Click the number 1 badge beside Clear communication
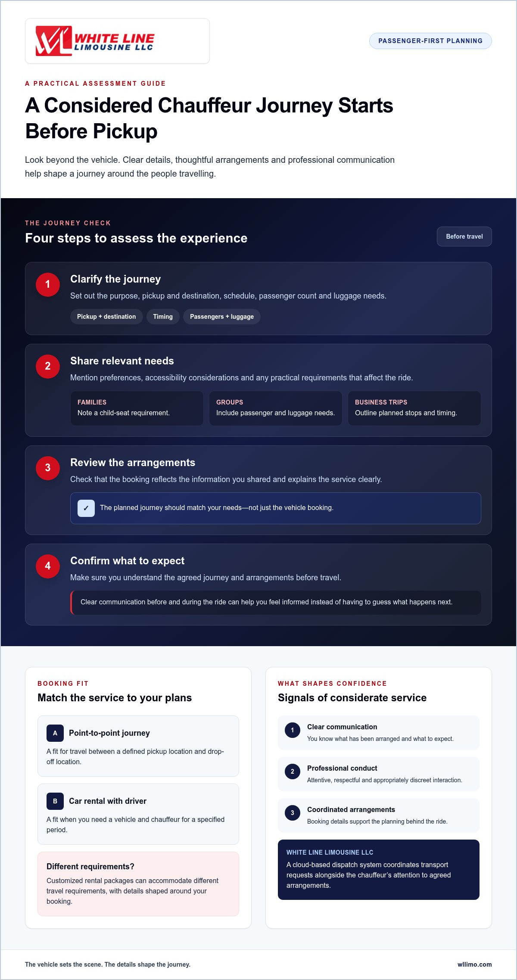Viewport: 517px width, 980px height. [x=293, y=730]
